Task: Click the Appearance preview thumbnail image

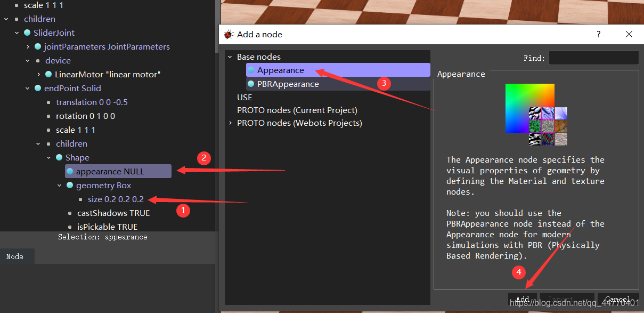Action: click(x=536, y=115)
